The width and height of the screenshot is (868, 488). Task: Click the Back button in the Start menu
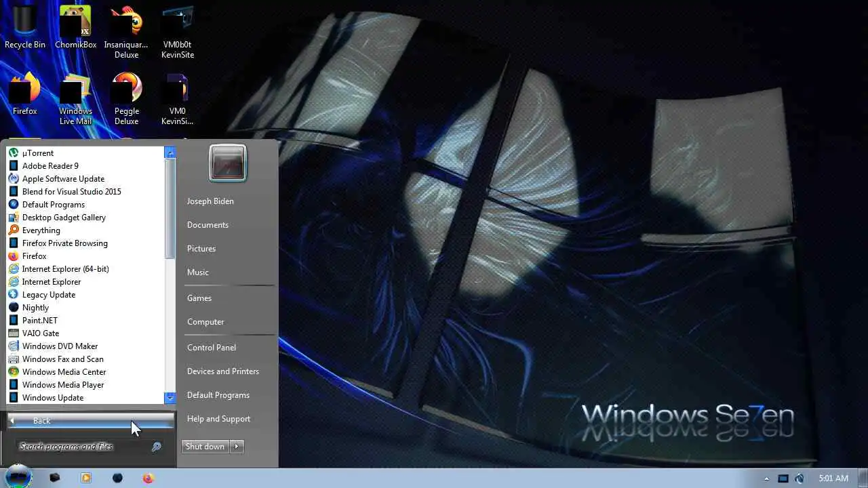(90, 421)
